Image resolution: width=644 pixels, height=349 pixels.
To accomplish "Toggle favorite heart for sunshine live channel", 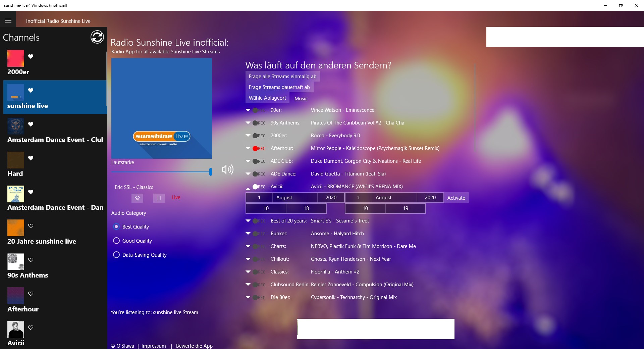I will [31, 90].
